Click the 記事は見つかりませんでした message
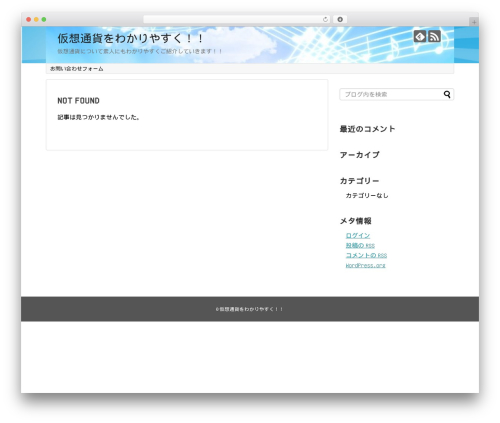This screenshot has width=500, height=423. (x=98, y=117)
